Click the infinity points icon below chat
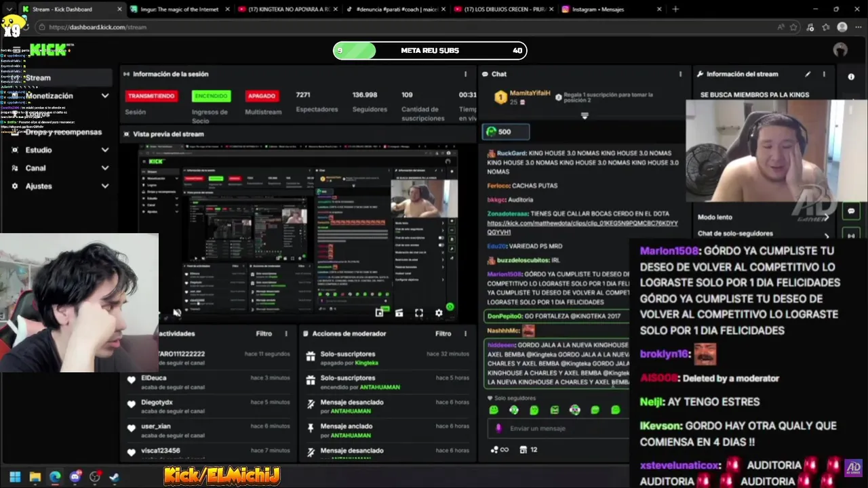The image size is (868, 488). [499, 449]
